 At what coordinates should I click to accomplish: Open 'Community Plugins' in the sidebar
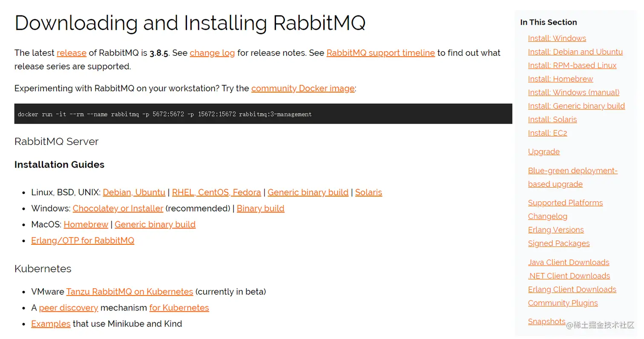pyautogui.click(x=563, y=303)
